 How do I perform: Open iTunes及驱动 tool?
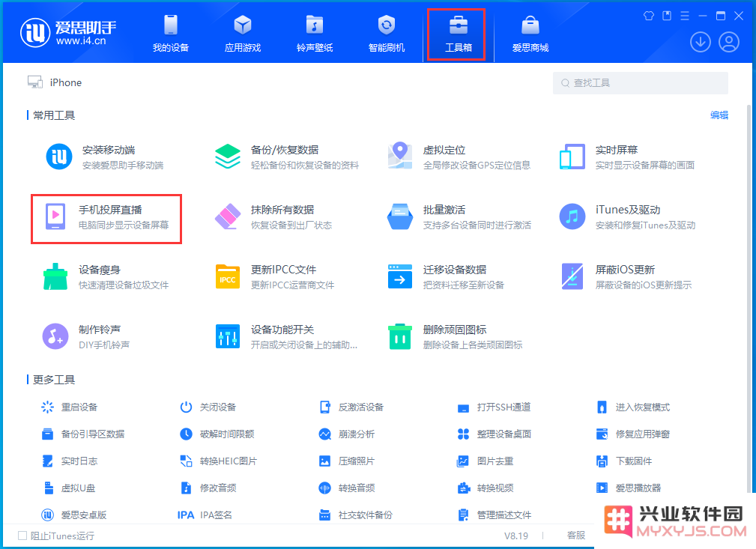[627, 217]
